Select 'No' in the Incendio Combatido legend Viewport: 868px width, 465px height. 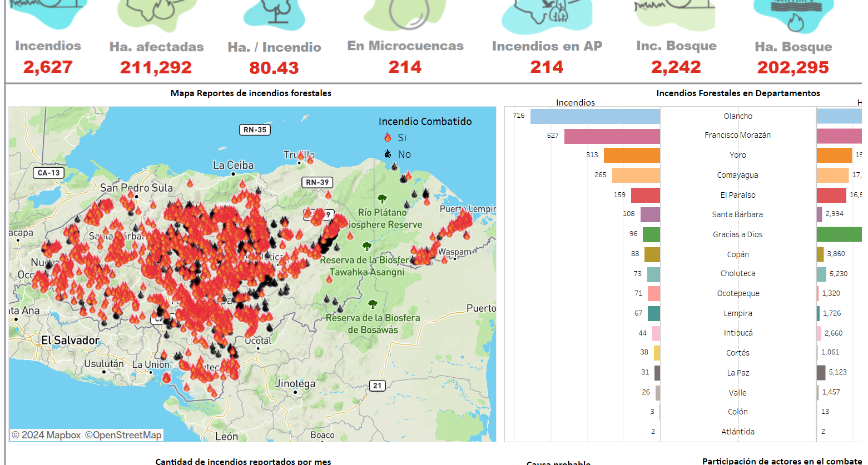[404, 154]
